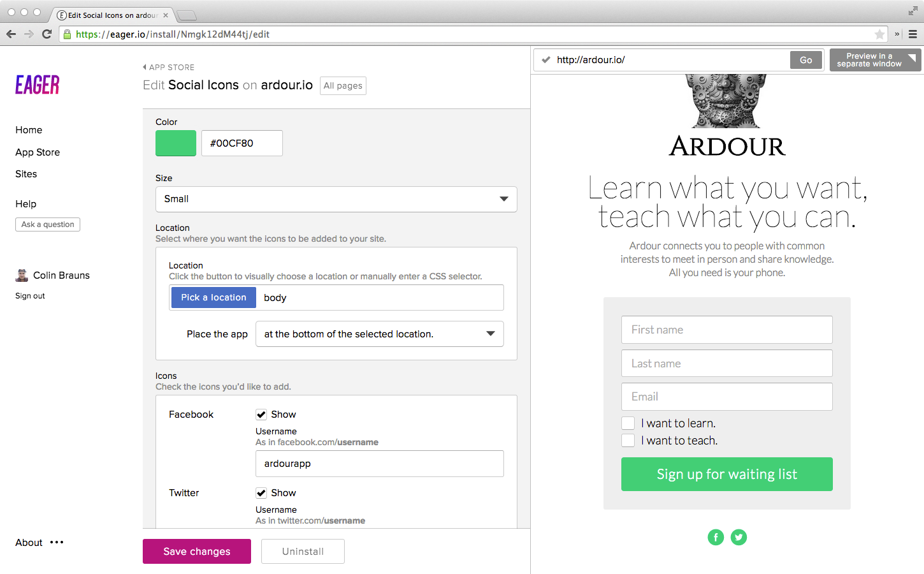The image size is (924, 574).
Task: Open Home in sidebar
Action: [29, 130]
